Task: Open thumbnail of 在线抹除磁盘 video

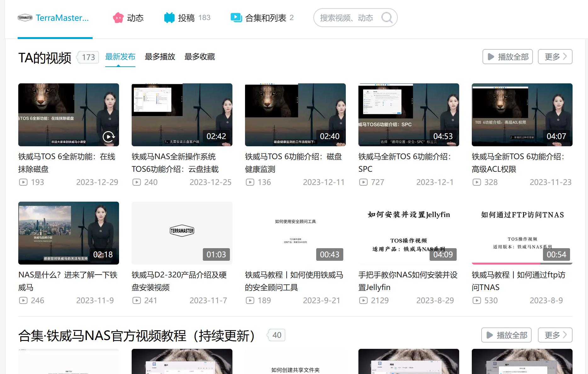Action: pyautogui.click(x=69, y=115)
